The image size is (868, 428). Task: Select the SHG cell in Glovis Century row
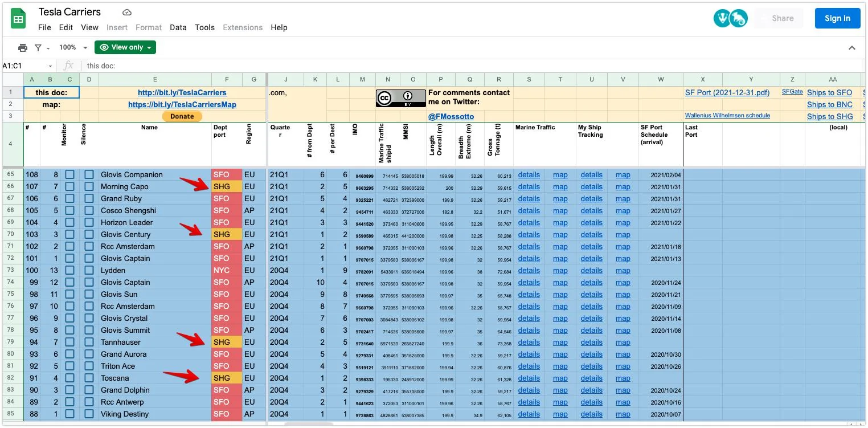point(227,235)
